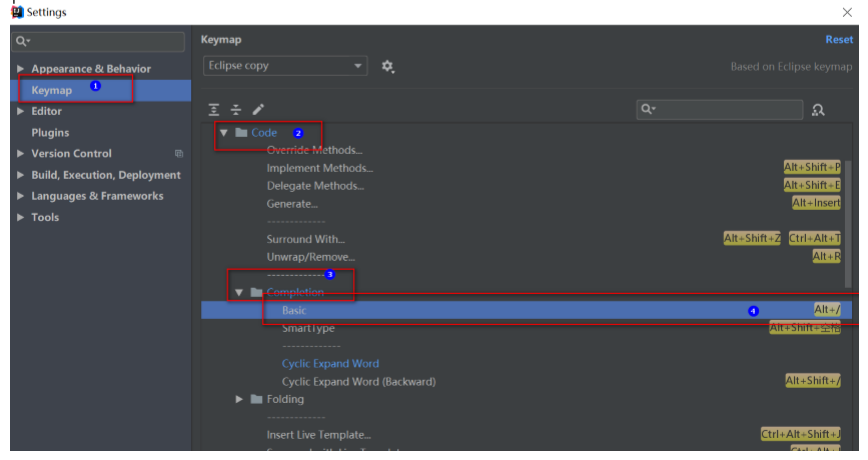Screen dimensions: 868x460
Task: Click the Ctrl+Alt+Shift+J shortcut label
Action: 800,434
